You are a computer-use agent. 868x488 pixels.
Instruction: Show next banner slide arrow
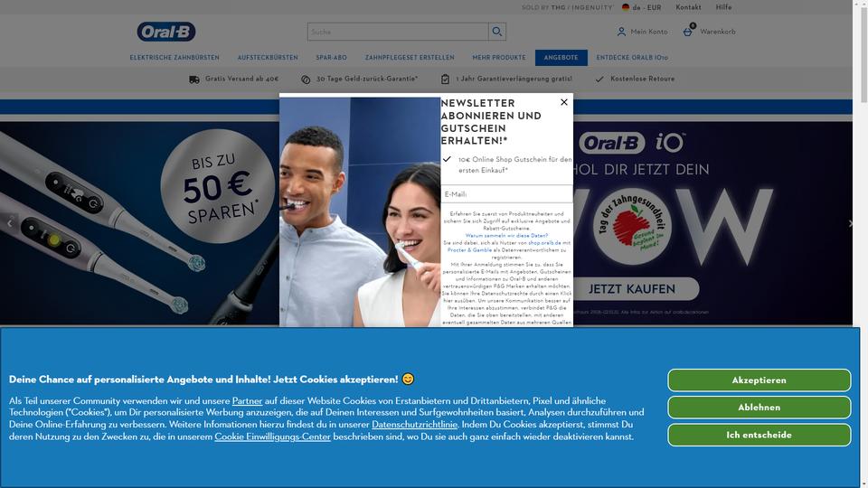(x=850, y=223)
